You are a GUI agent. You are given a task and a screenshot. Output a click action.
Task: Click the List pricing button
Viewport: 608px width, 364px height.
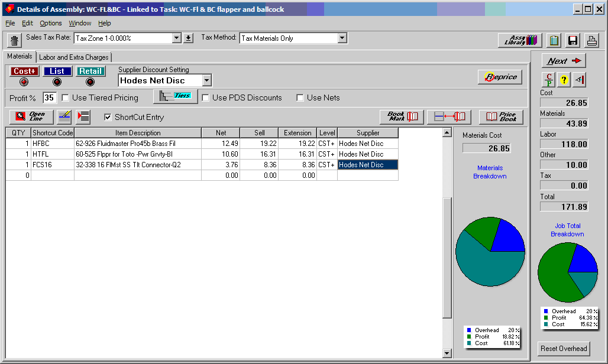click(x=57, y=71)
